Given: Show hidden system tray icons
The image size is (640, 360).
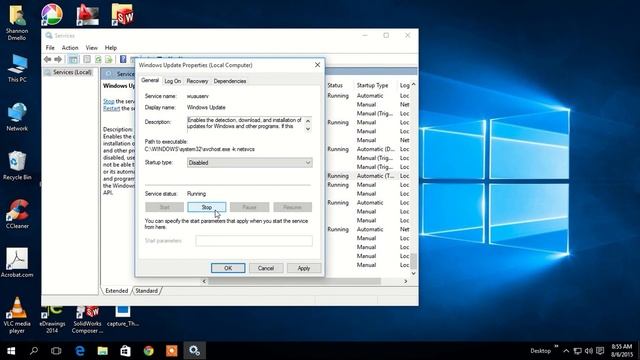Looking at the screenshot, I should [x=566, y=351].
